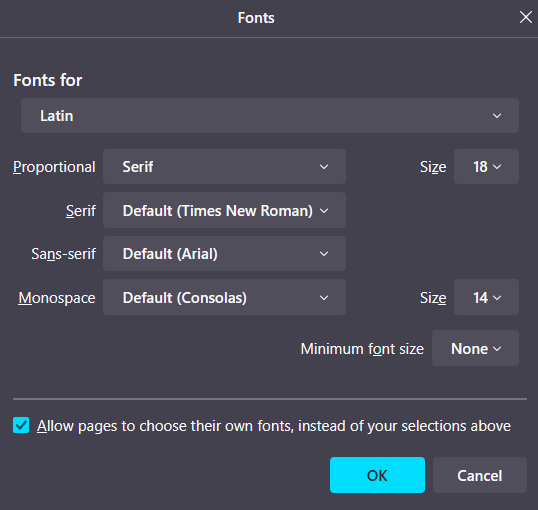The width and height of the screenshot is (538, 510).
Task: Click the Fonts dialog title
Action: (x=256, y=18)
